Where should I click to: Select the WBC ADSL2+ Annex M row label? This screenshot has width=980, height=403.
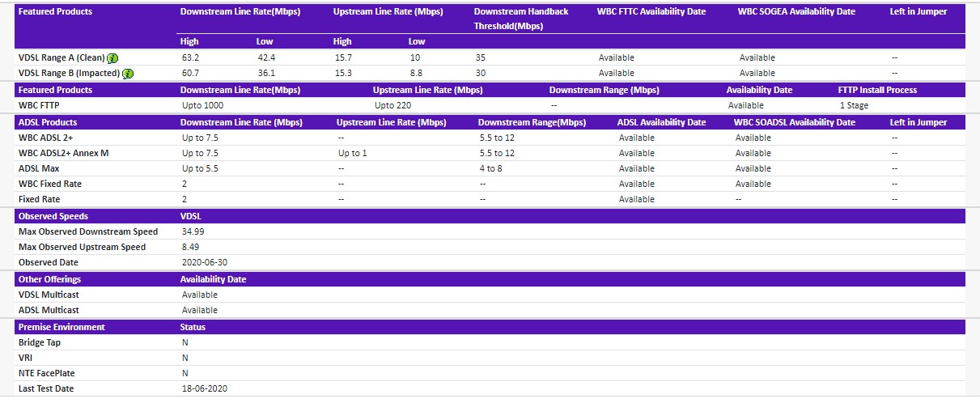63,154
